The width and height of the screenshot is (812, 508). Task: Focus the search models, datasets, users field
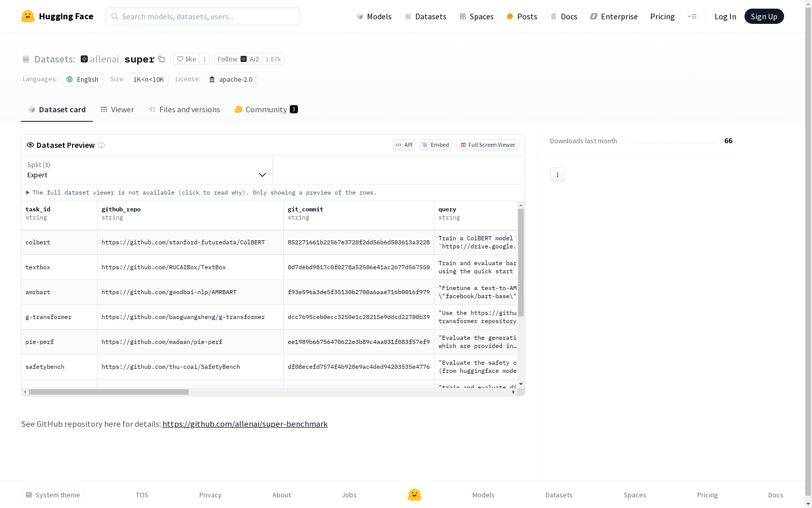click(203, 16)
